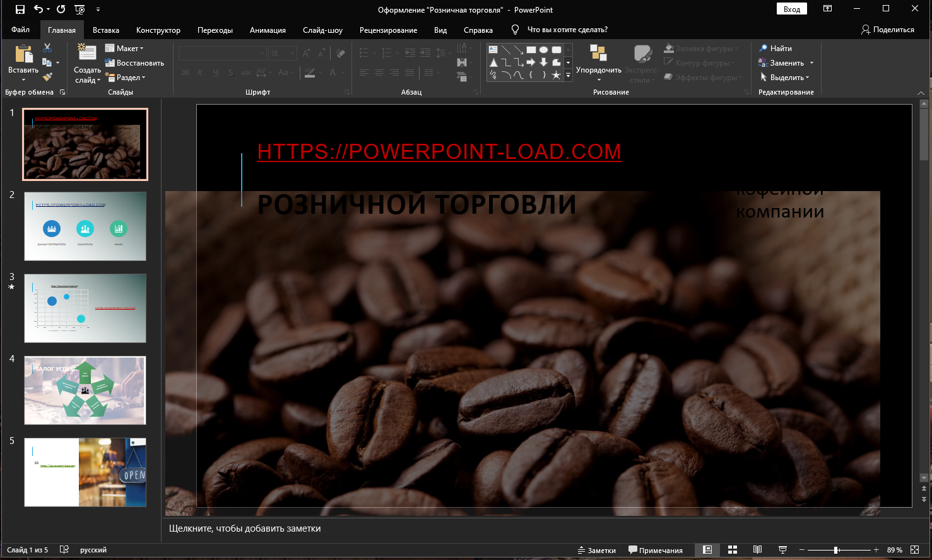Toggle italic formatting (К)
Image resolution: width=932 pixels, height=560 pixels.
200,73
